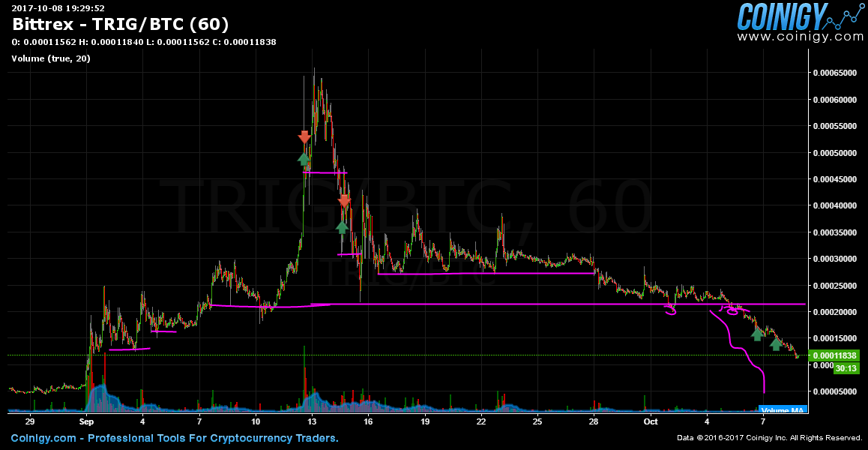868x450 pixels.
Task: Click the Oct label on the date axis
Action: click(651, 422)
